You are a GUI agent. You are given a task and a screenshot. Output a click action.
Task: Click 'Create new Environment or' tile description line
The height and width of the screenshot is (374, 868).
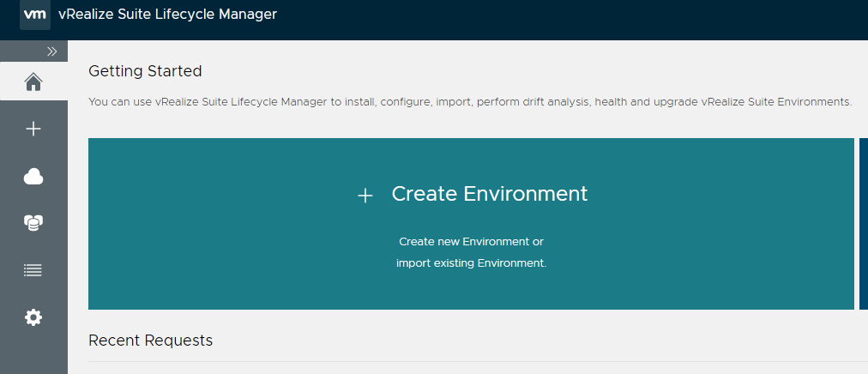(x=471, y=242)
